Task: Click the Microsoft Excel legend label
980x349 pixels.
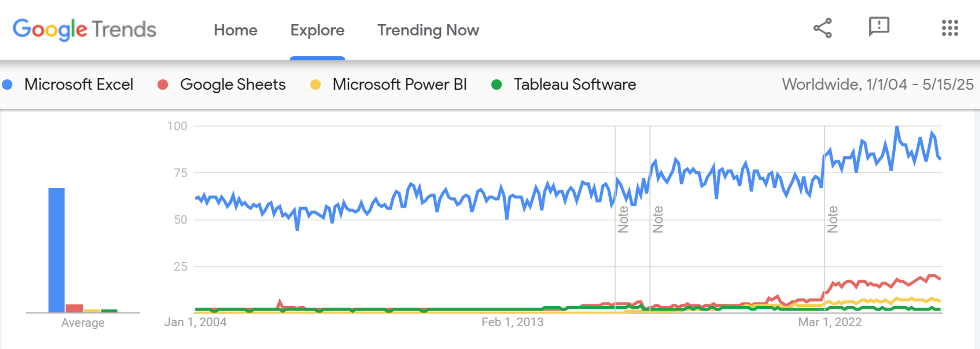Action: 79,84
